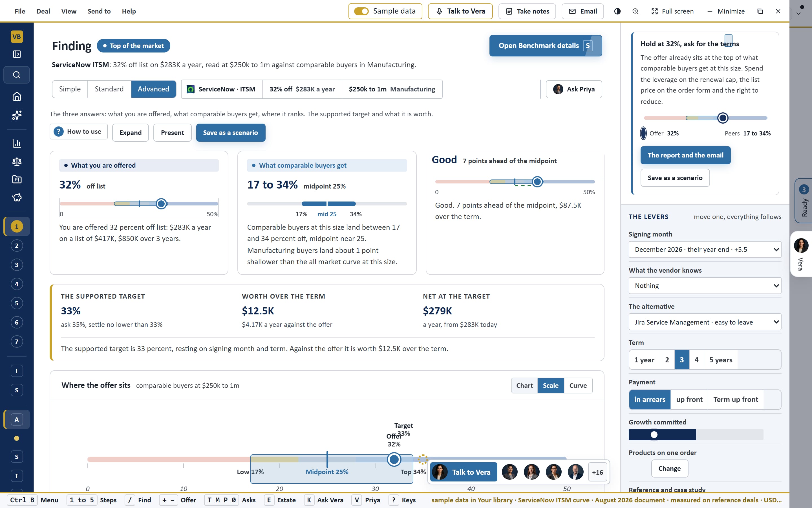
Task: Open the Send to menu
Action: 99,11
